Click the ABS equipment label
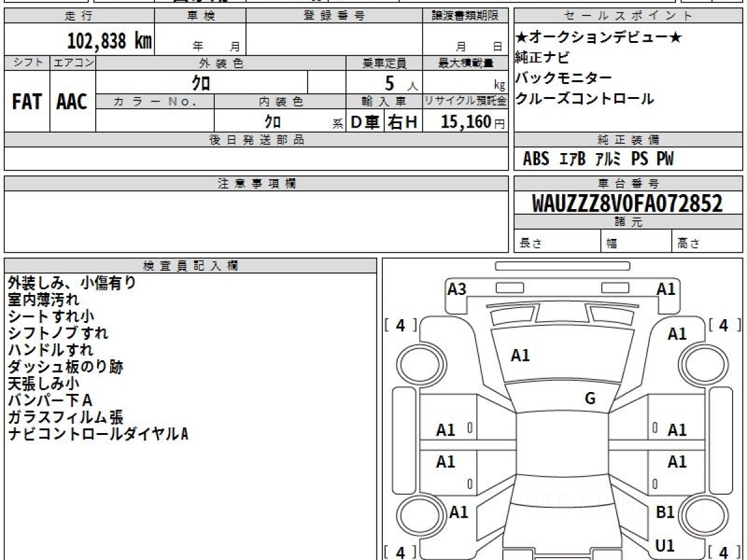The width and height of the screenshot is (747, 560). click(x=536, y=159)
